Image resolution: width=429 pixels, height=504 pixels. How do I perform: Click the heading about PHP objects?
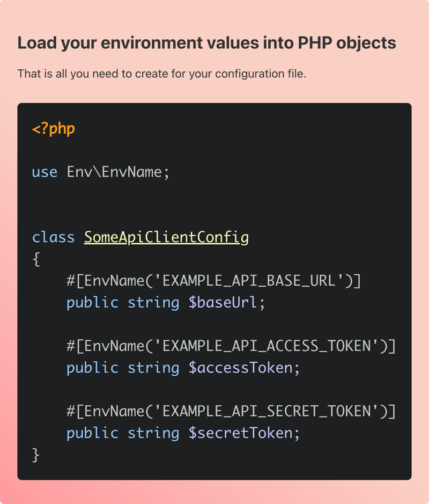click(207, 43)
